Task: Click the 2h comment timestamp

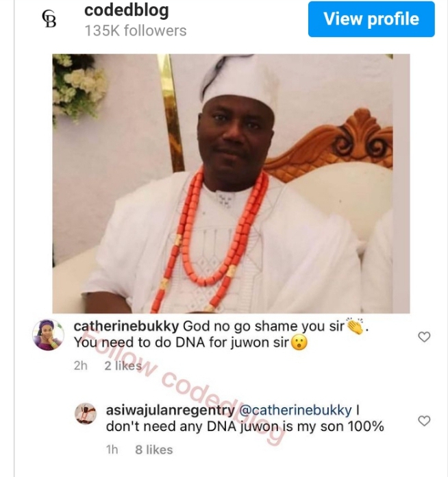Action: point(81,366)
